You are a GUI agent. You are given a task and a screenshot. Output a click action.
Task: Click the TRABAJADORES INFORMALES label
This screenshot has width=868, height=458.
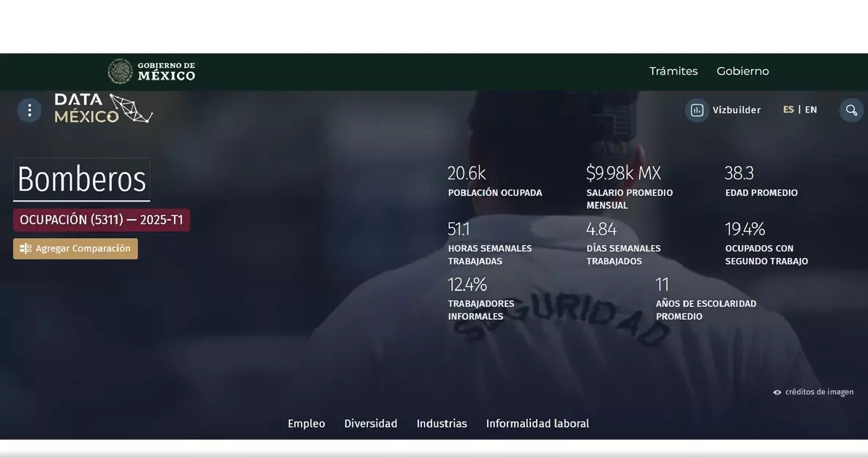(481, 310)
